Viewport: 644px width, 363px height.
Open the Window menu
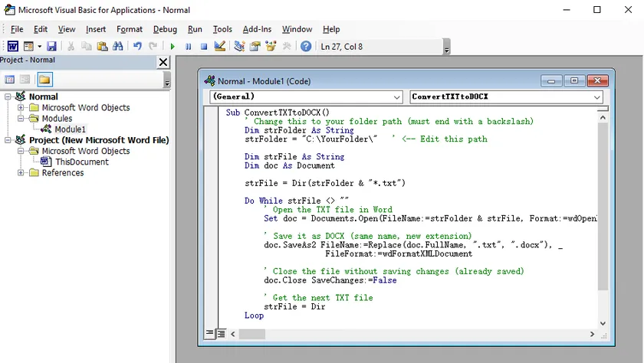point(297,29)
